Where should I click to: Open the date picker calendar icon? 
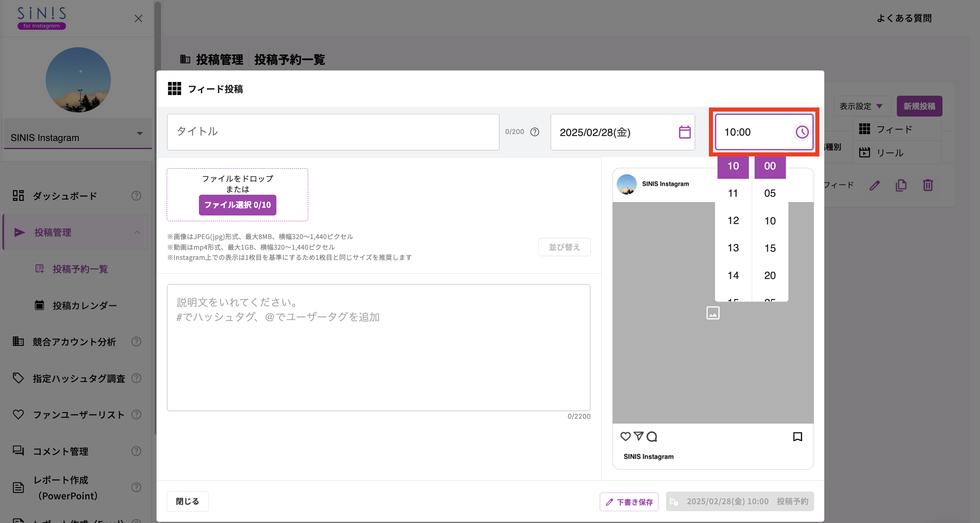tap(684, 132)
